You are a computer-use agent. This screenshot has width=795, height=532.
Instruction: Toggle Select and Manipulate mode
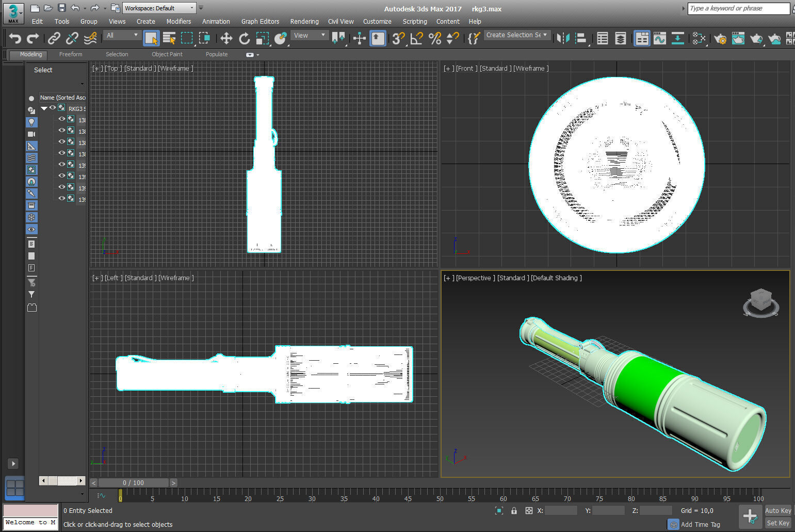(x=360, y=38)
